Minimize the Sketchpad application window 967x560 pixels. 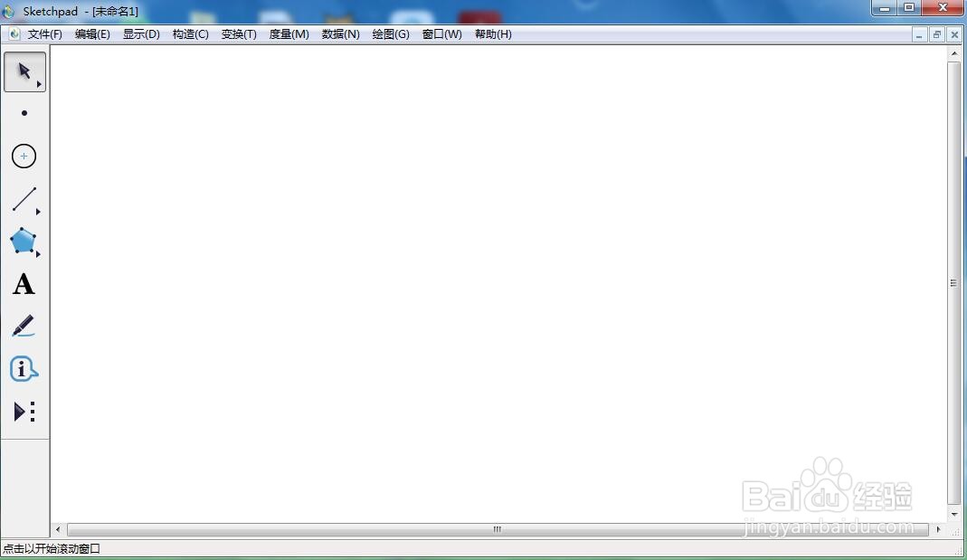885,8
